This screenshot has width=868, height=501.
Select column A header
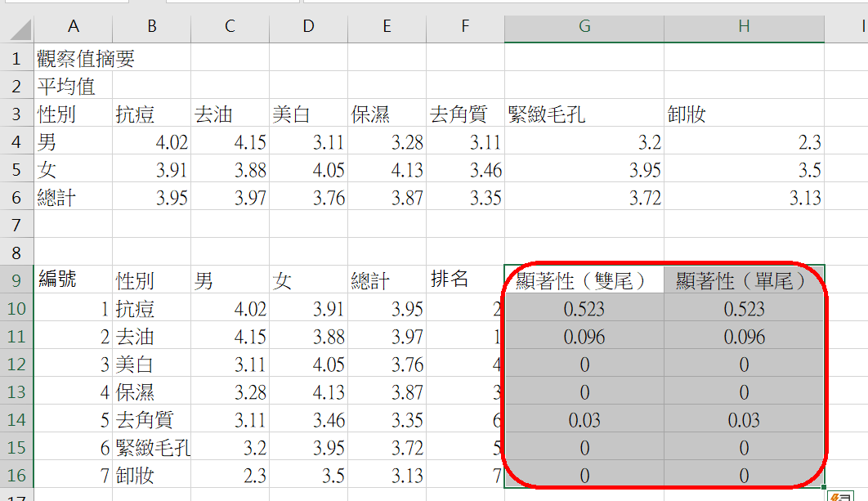tap(73, 27)
